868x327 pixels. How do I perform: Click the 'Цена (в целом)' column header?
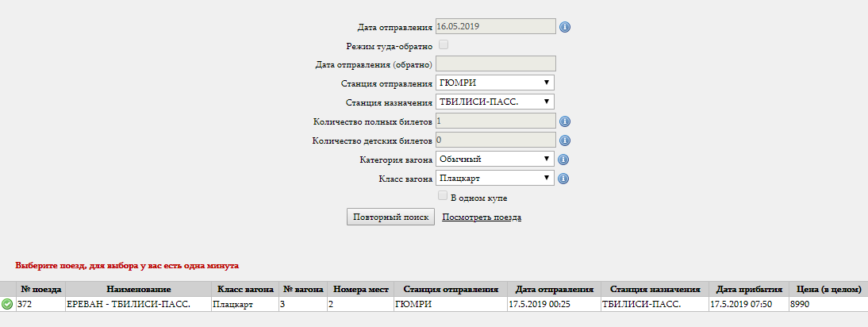826,289
